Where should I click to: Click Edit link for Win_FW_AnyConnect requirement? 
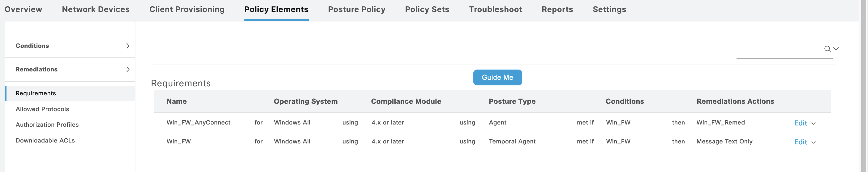[800, 123]
